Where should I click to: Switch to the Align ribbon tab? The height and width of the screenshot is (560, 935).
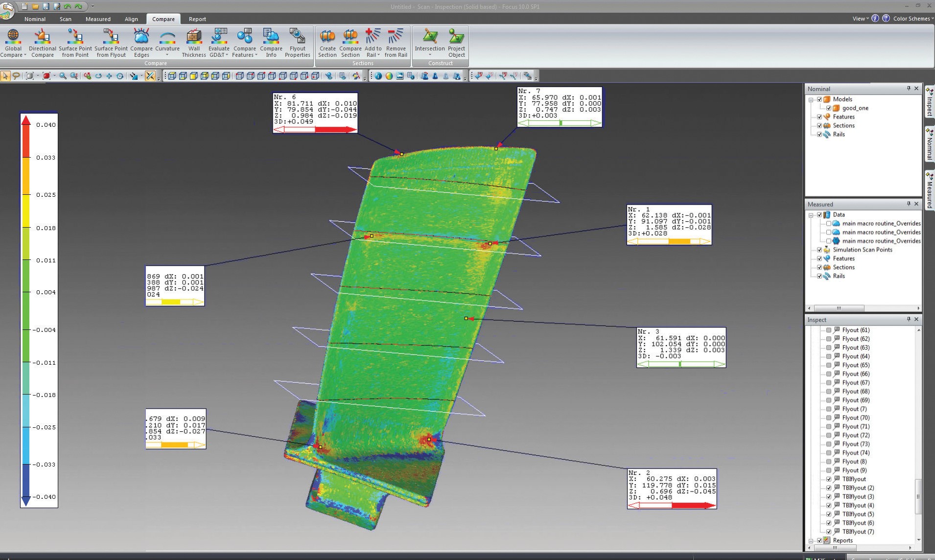[131, 19]
